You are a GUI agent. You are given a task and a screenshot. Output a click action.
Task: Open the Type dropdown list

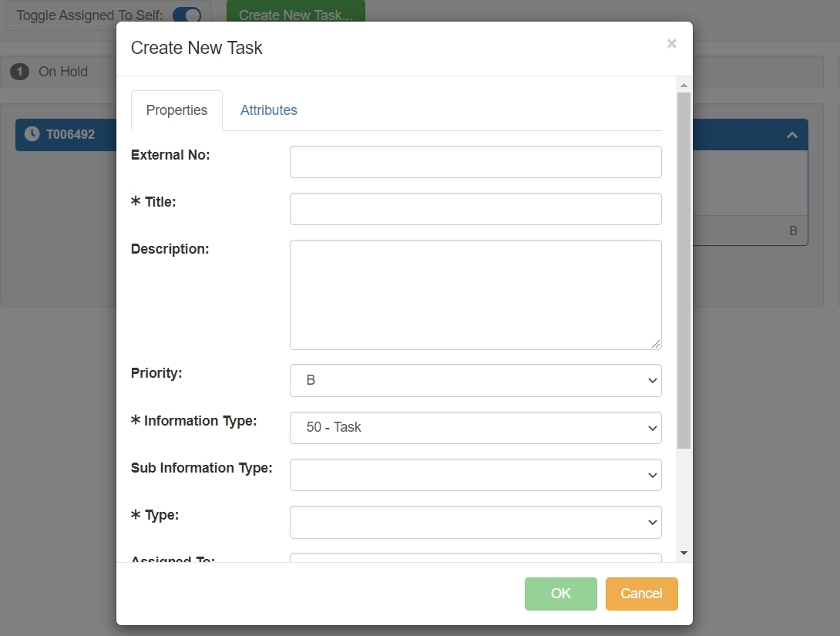475,522
